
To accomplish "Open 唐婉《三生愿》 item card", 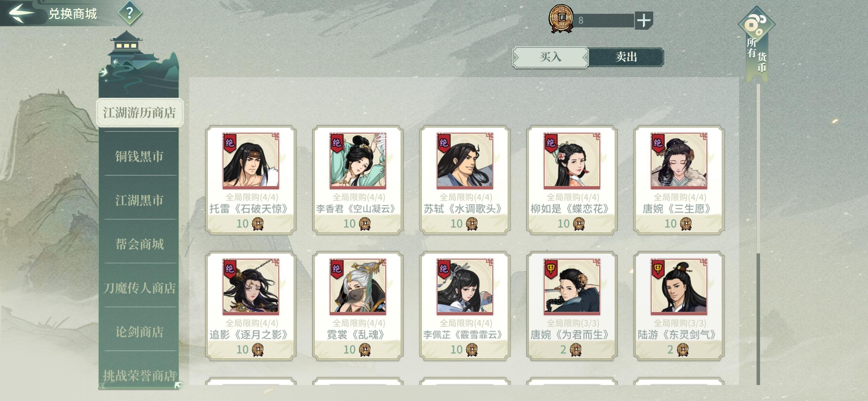I will coord(679,180).
